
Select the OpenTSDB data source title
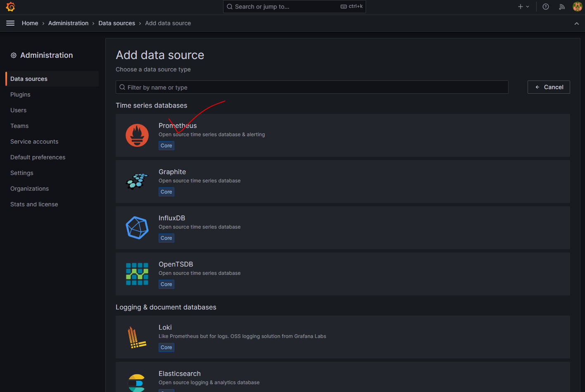[176, 264]
